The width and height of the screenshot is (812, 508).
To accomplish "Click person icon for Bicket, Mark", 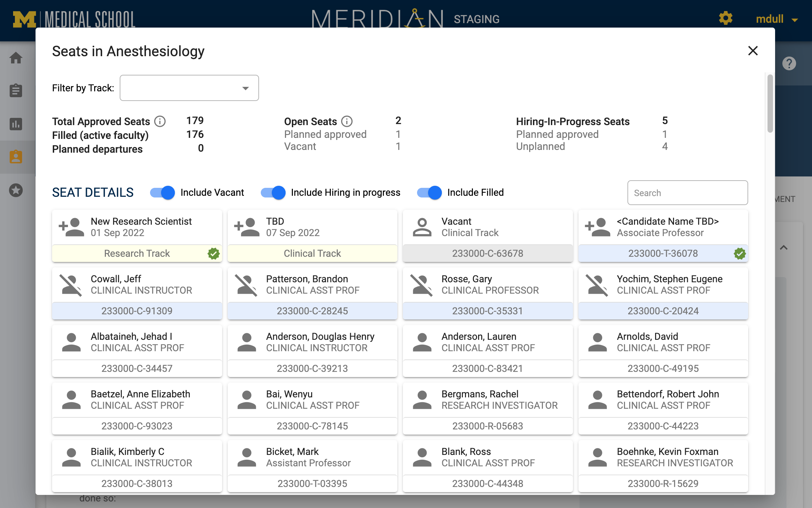I will pos(247,457).
